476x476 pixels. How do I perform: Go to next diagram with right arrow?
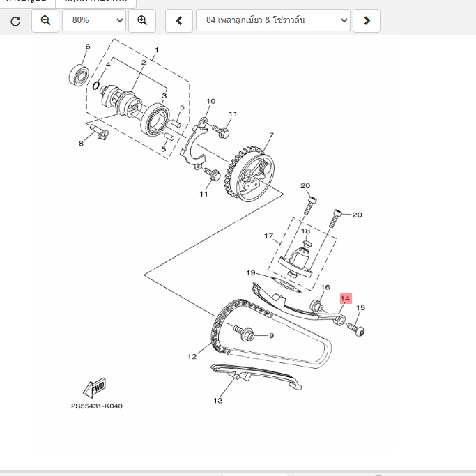(x=367, y=21)
